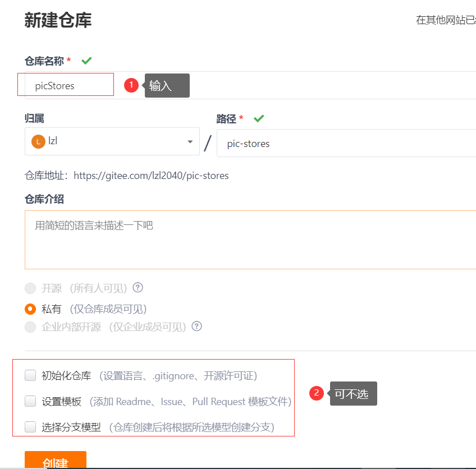Click the red badge numbered 1
476x469 pixels.
point(130,85)
